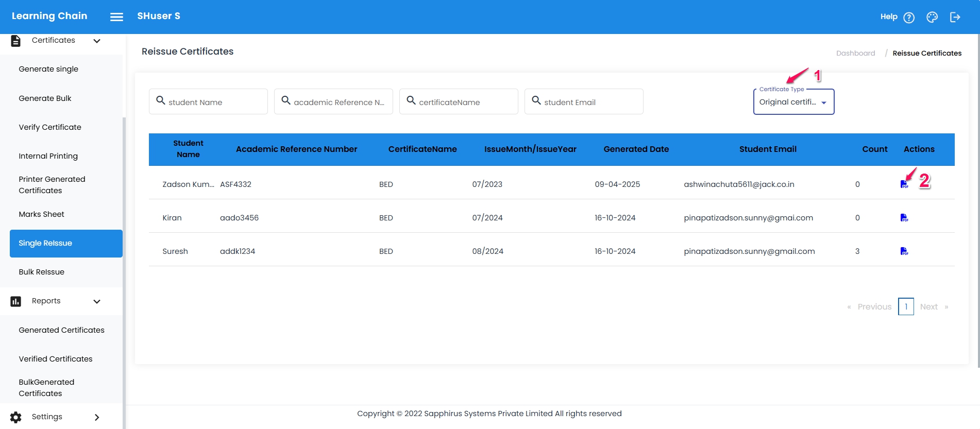Click PDF icon for Zadson Kum row

click(x=904, y=184)
